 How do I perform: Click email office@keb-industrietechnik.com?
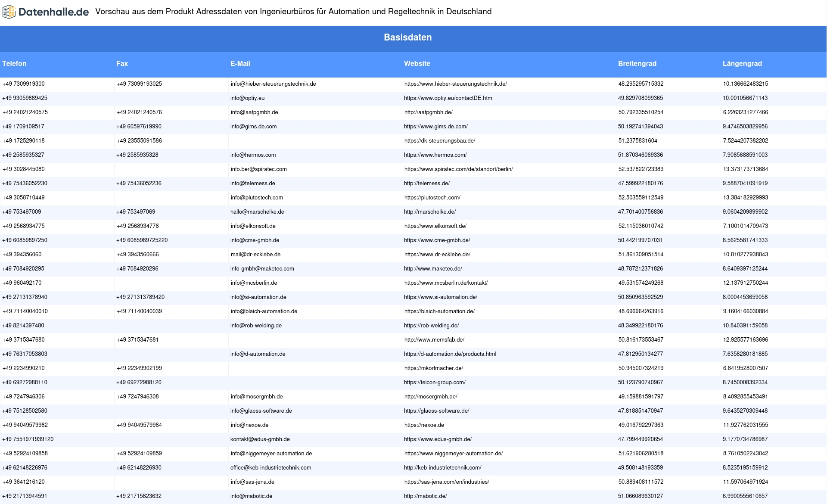pos(270,468)
